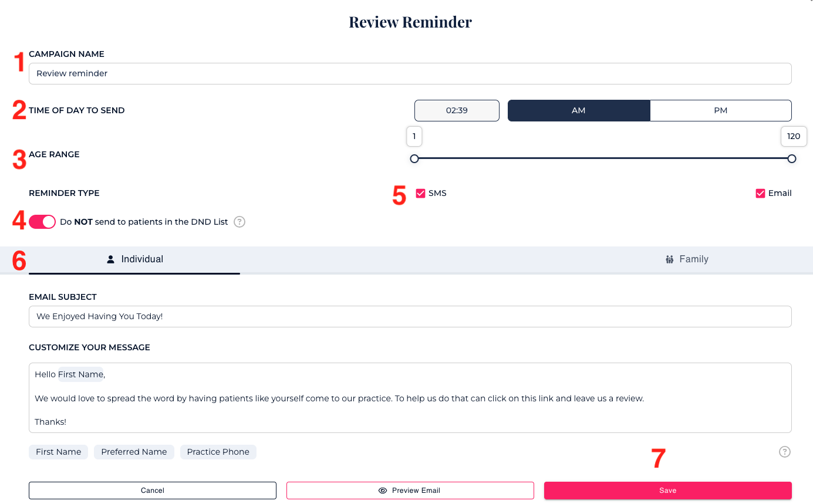Disable the DND List toggle switch

coord(42,222)
